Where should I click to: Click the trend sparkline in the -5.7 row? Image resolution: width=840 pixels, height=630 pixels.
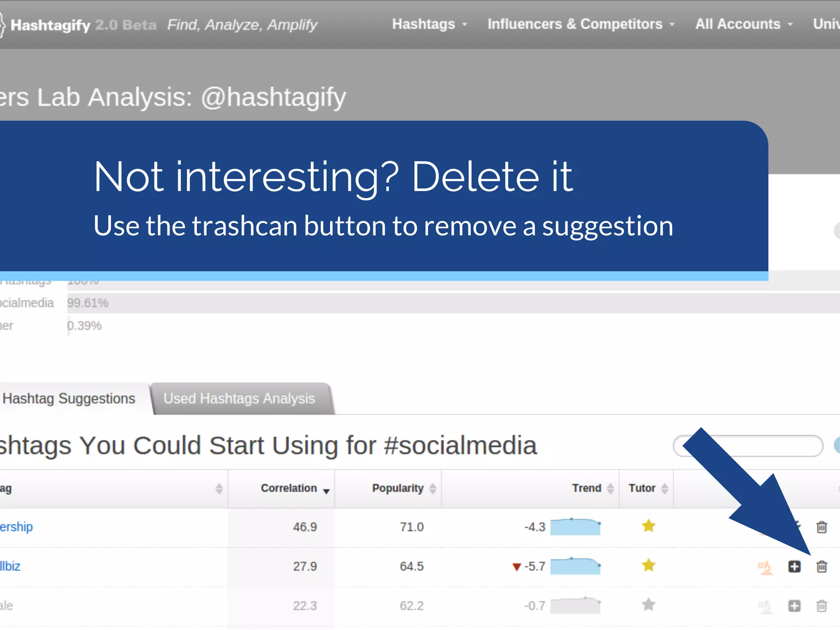pos(575,566)
